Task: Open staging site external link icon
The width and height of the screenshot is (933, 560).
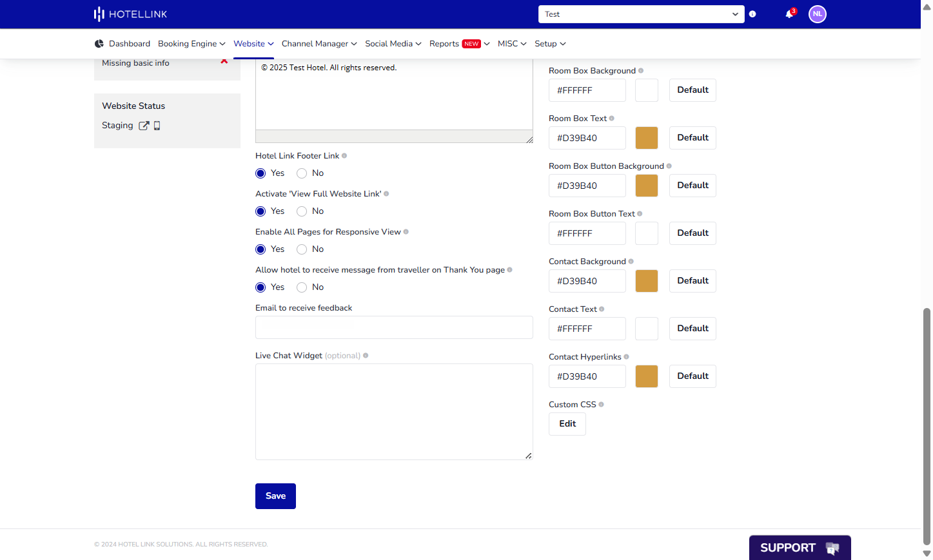Action: pos(144,126)
